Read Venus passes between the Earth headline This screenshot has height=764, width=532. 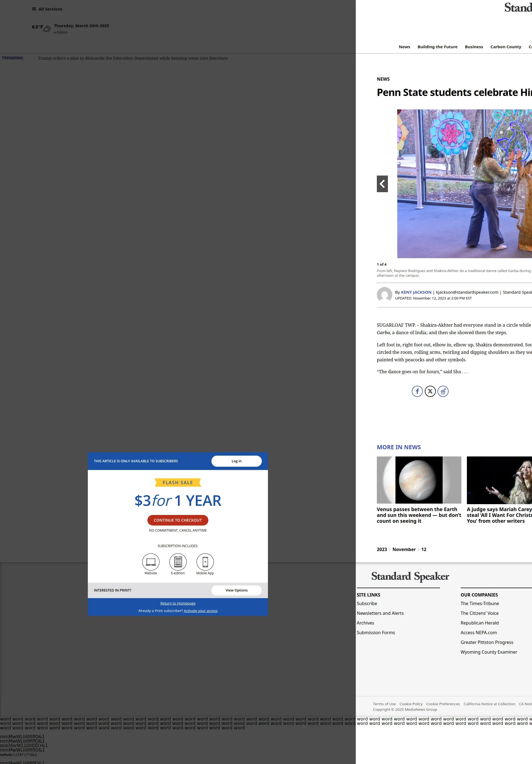pos(419,515)
